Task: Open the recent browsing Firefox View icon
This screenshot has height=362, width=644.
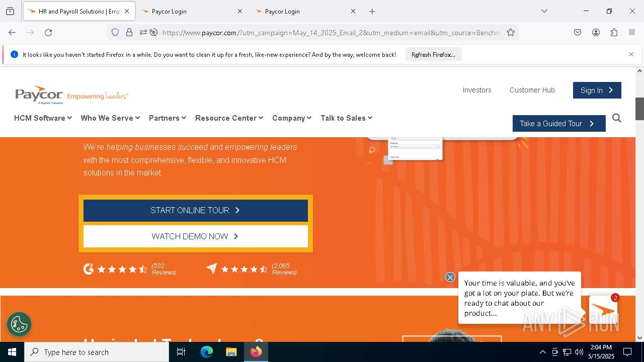Action: 10,11
